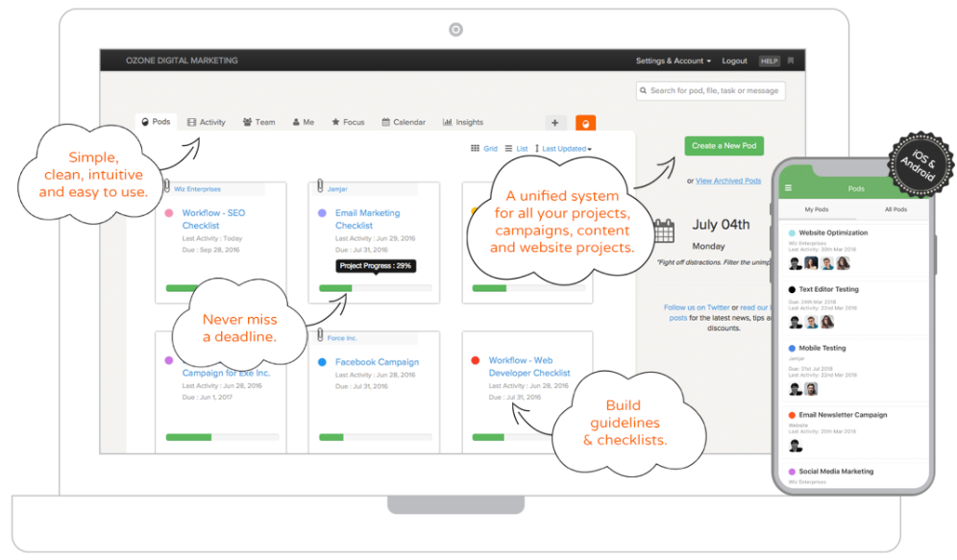
Task: Switch pods to List view
Action: click(x=516, y=148)
